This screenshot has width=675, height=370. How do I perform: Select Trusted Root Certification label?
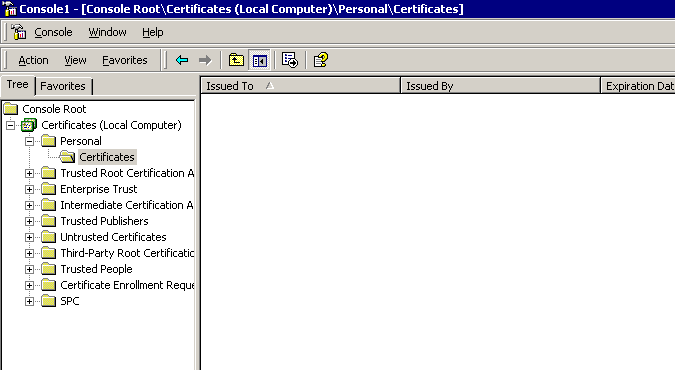click(x=127, y=173)
